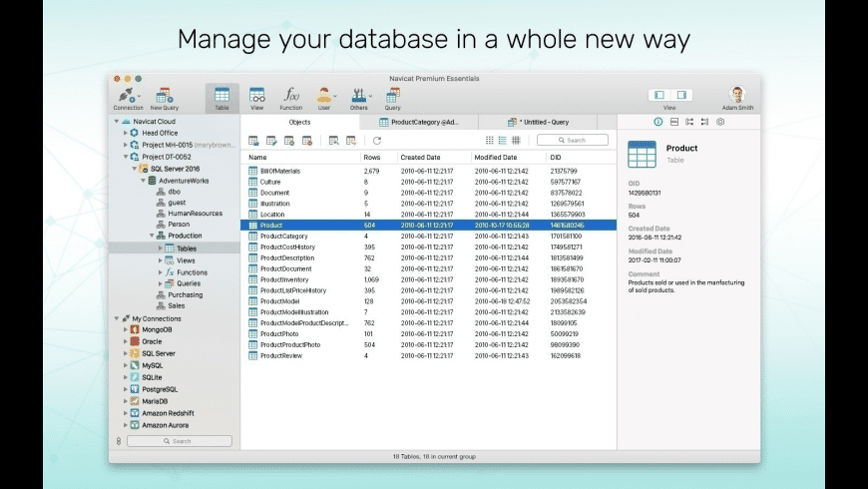Image resolution: width=868 pixels, height=489 pixels.
Task: Sort by the Modified Date column header
Action: click(495, 158)
